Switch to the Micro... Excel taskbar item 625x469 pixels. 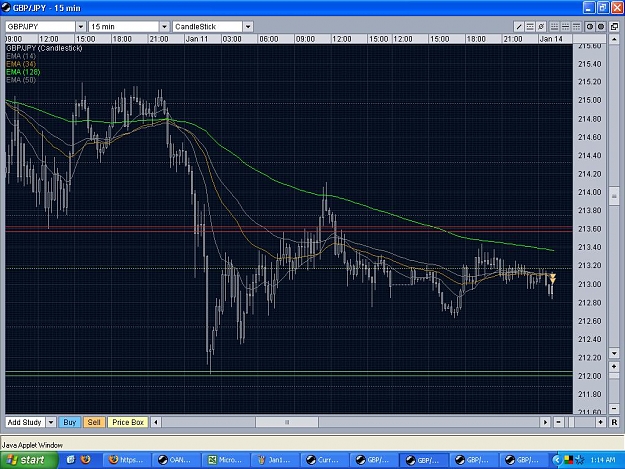pyautogui.click(x=226, y=460)
